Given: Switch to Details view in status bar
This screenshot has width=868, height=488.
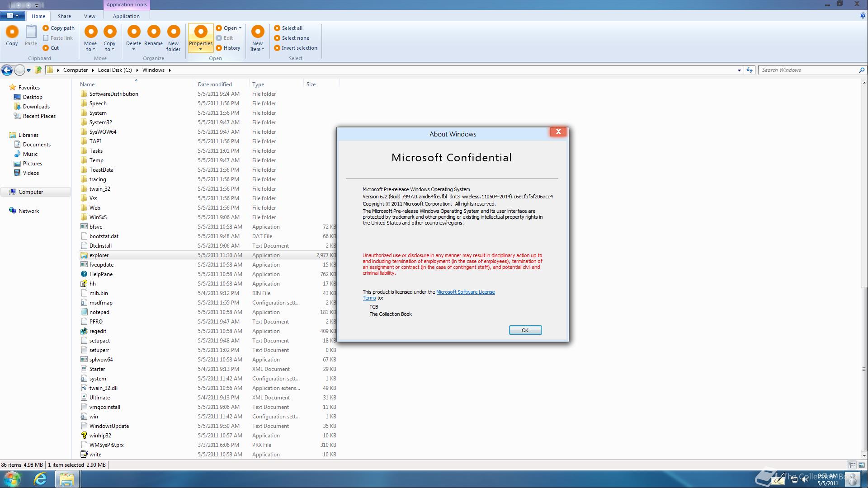Looking at the screenshot, I should pos(852,465).
